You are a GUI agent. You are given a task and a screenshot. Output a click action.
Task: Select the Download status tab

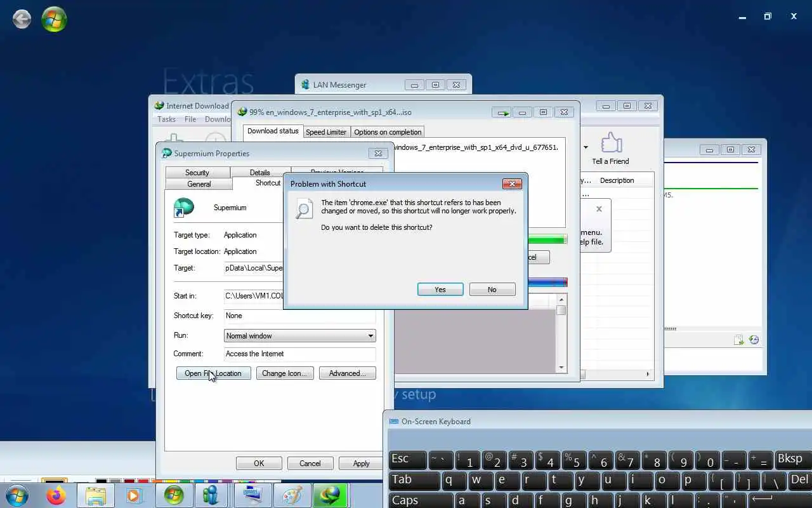[273, 131]
